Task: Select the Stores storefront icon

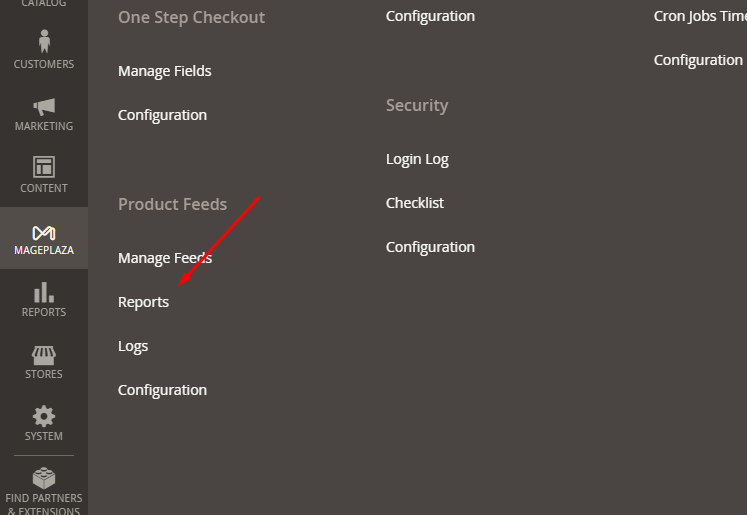Action: [43, 354]
